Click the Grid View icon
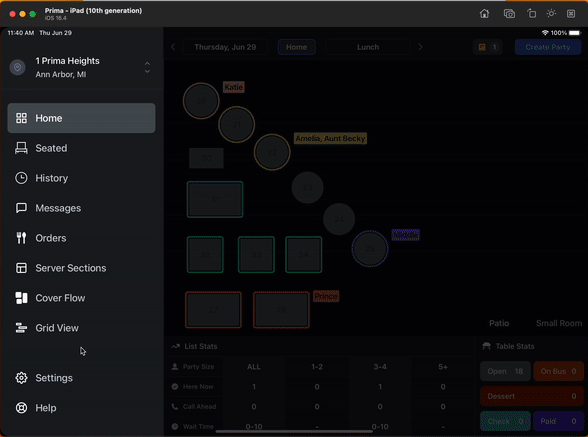The image size is (588, 437). coord(21,328)
